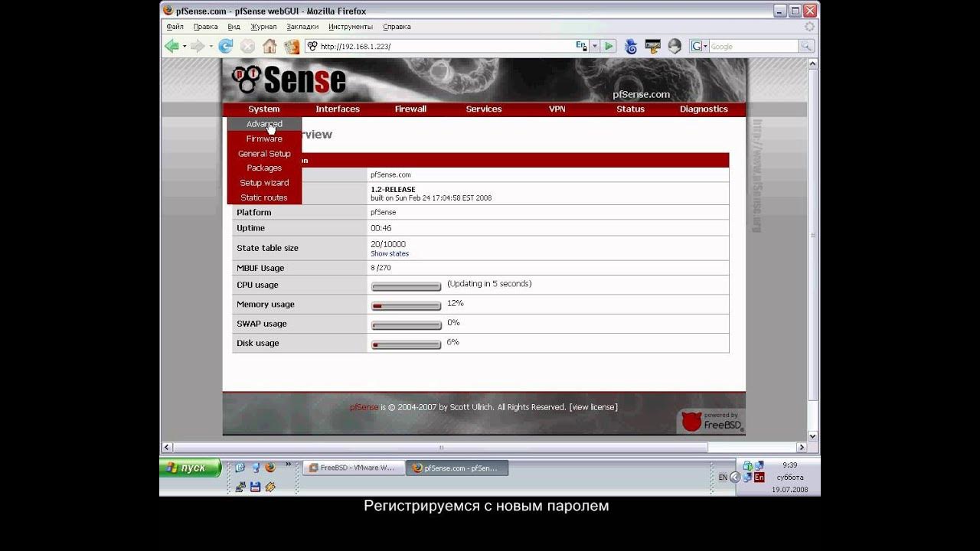
Task: Launch Firefox from the quick launch bar
Action: pos(269,468)
